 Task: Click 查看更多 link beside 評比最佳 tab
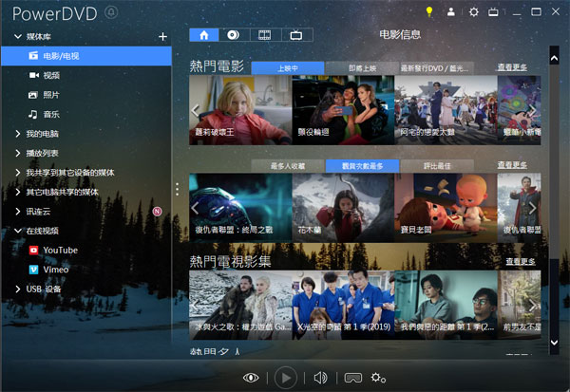512,165
